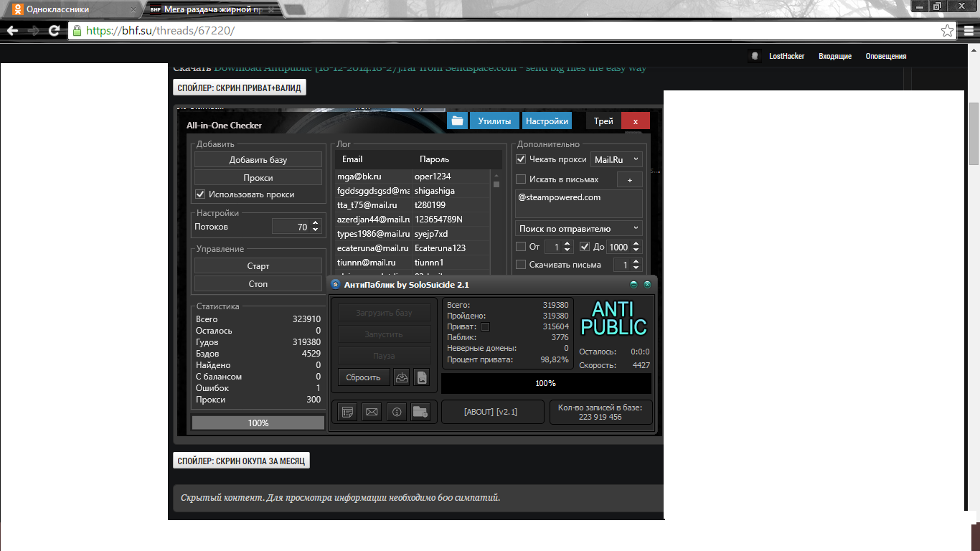
Task: Click the LostHacker avatar icon
Action: tap(754, 56)
